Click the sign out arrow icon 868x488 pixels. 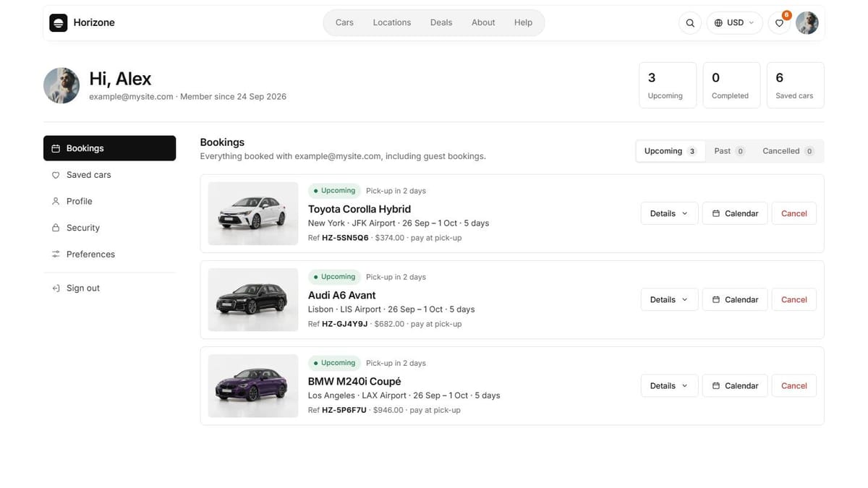coord(56,288)
